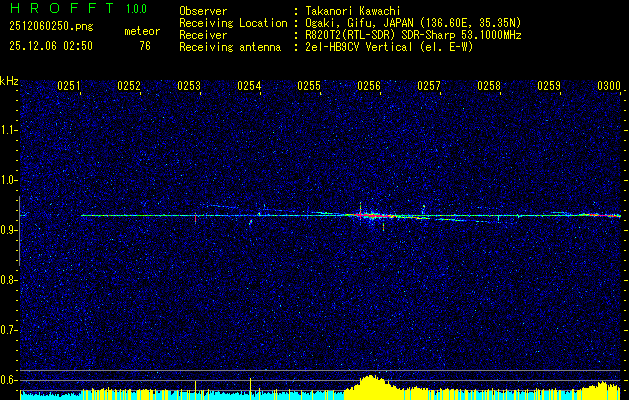The width and height of the screenshot is (629, 400).
Task: Click the 2el-HB9CV Vertical antenna text
Action: pyautogui.click(x=389, y=47)
